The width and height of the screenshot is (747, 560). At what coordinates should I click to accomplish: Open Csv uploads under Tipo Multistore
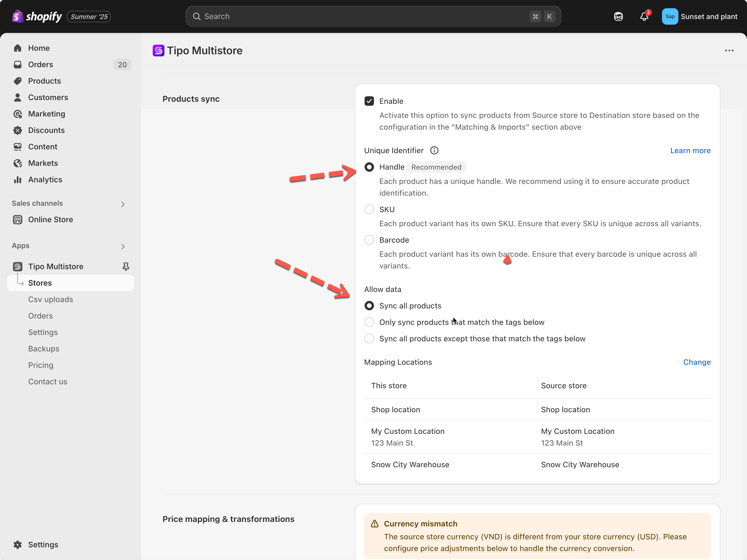tap(50, 299)
